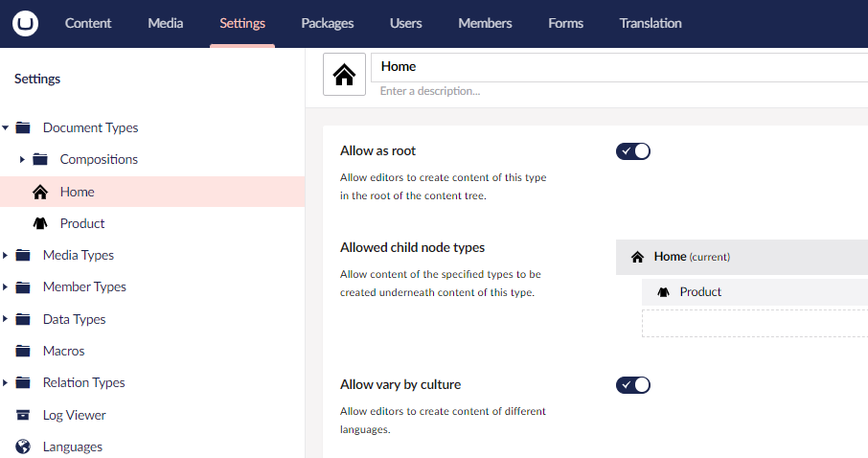This screenshot has height=458, width=868.
Task: Click the Product shirt icon in tree
Action: (x=40, y=223)
